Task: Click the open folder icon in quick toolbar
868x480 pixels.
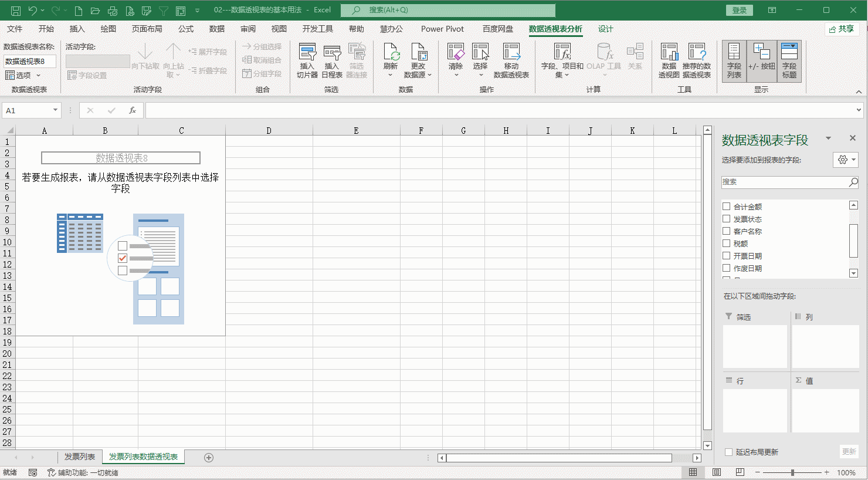Action: click(95, 11)
